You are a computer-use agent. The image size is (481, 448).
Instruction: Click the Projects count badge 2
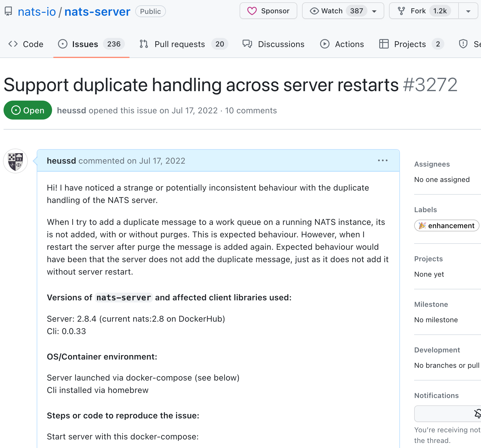tap(438, 44)
